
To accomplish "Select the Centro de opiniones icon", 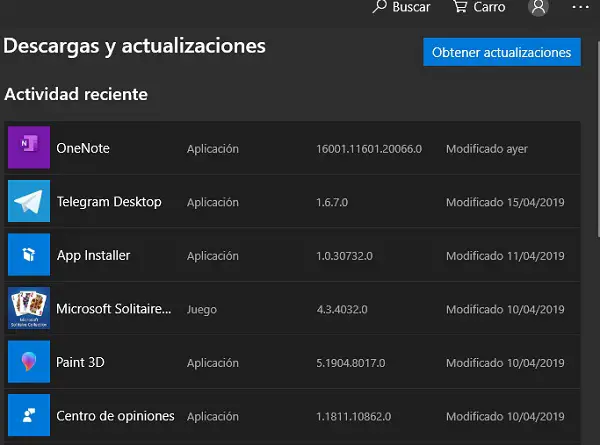I will point(29,415).
